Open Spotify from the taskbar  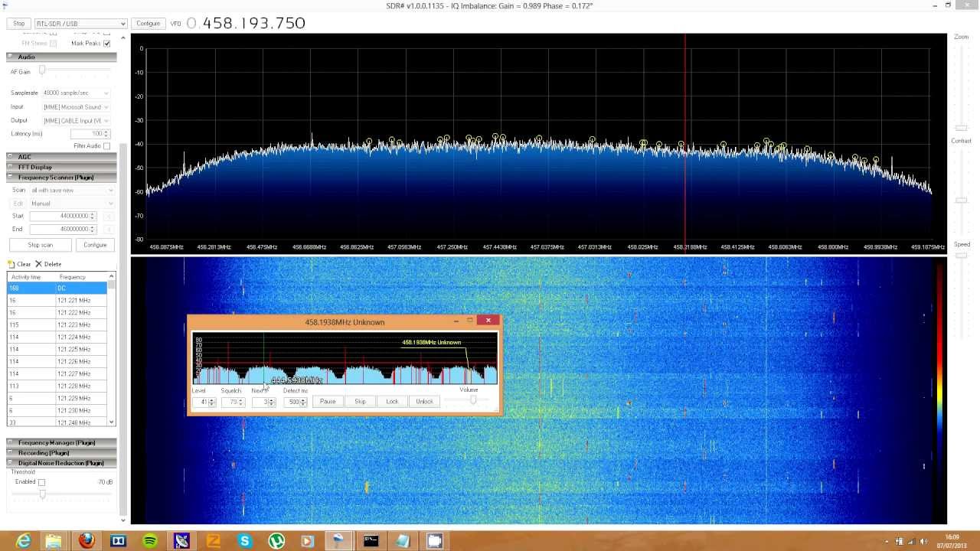[150, 541]
